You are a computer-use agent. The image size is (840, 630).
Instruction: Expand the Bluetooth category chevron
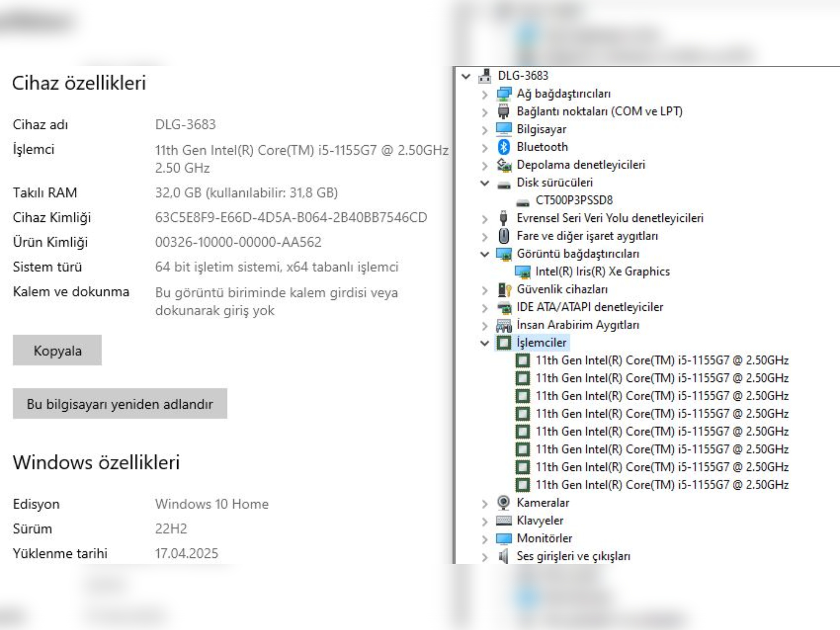pyautogui.click(x=485, y=147)
